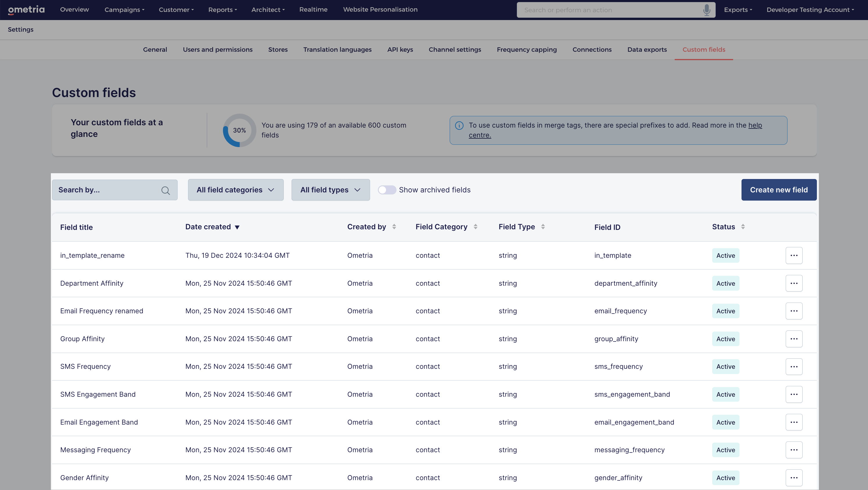The width and height of the screenshot is (868, 490).
Task: Click Create new field button
Action: (x=779, y=190)
